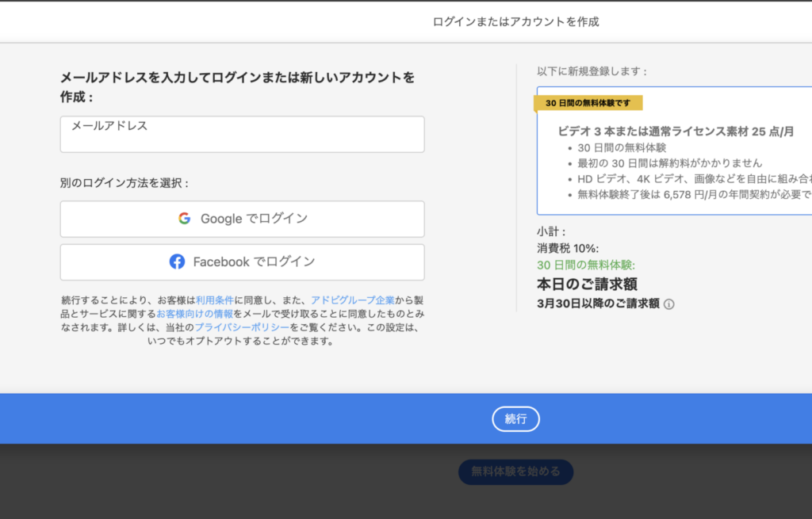Click the info circle beside 3月30日以降のご請求額
This screenshot has width=812, height=519.
tap(668, 303)
